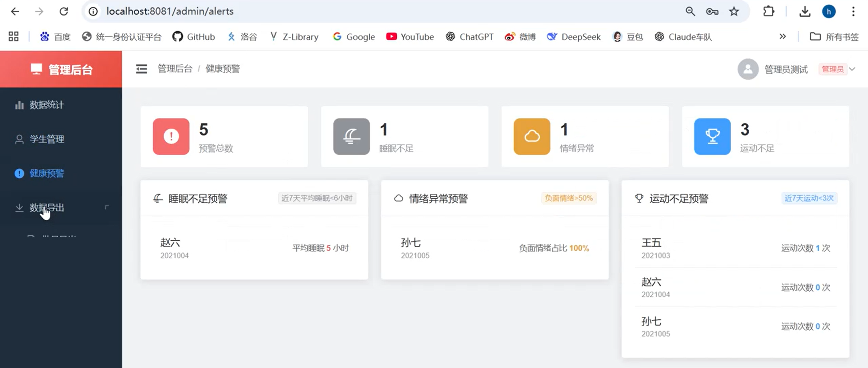
Task: Click the 负面情绪>50% orange tag
Action: pos(568,198)
